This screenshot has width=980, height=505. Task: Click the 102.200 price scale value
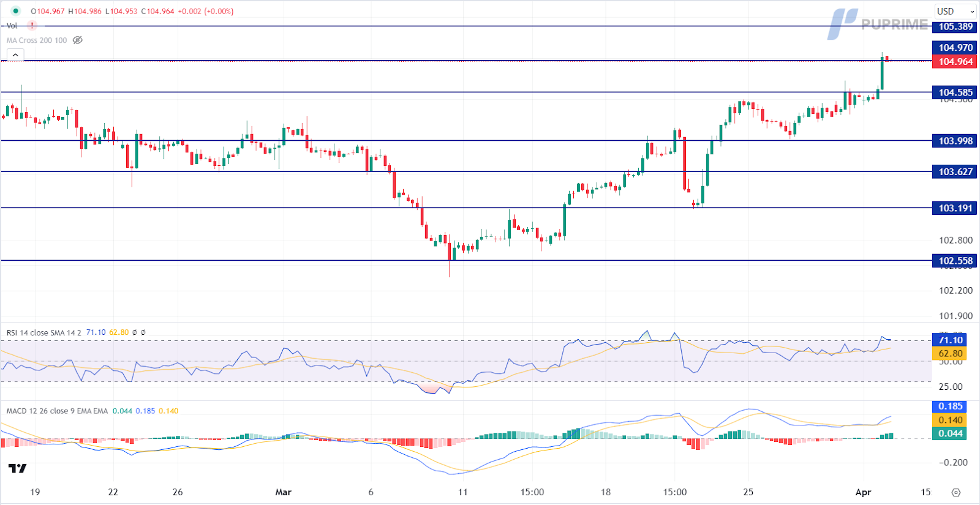(x=956, y=290)
